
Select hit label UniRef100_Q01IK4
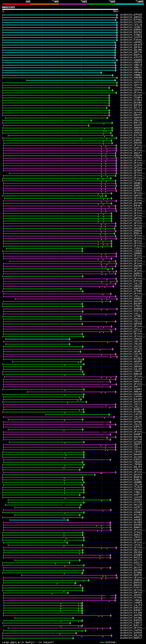pyautogui.click(x=131, y=95)
